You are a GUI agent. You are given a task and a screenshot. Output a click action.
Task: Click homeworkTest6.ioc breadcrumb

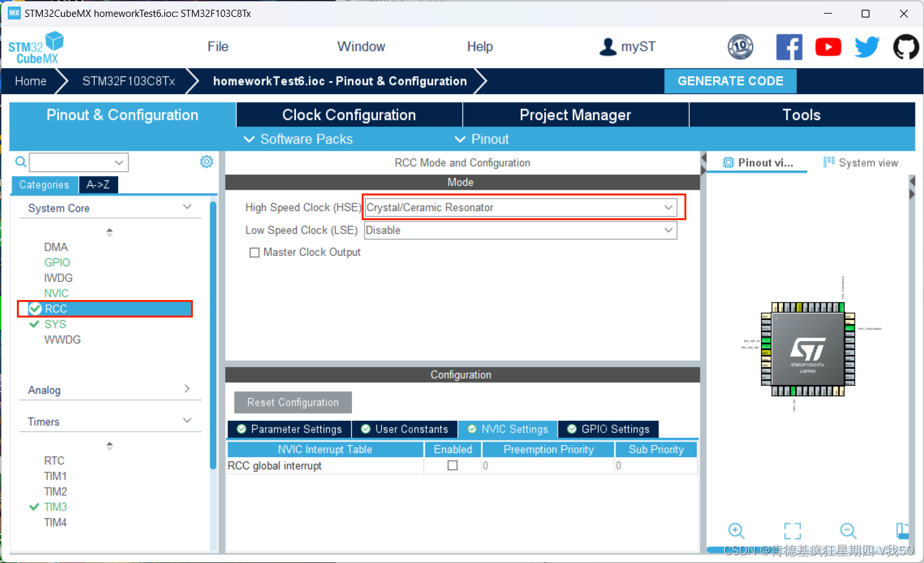(x=340, y=81)
